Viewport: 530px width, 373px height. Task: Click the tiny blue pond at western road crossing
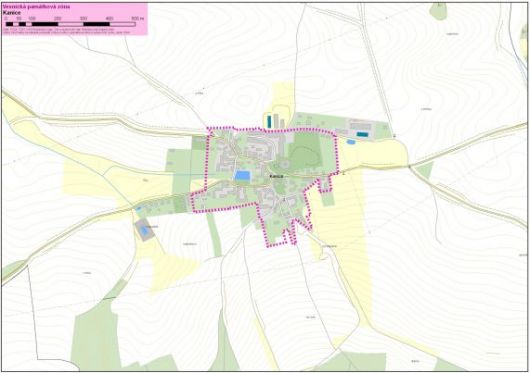[138, 209]
